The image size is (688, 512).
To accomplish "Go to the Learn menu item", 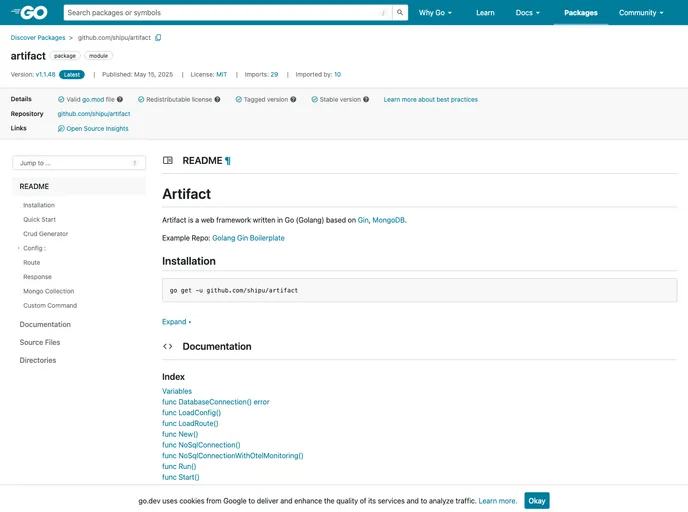I will [x=485, y=13].
